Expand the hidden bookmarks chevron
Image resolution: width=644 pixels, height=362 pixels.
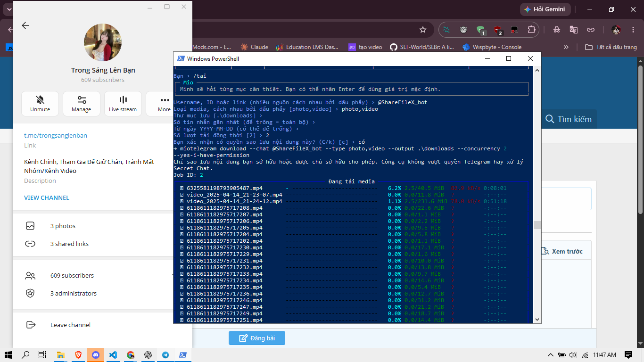(x=566, y=47)
